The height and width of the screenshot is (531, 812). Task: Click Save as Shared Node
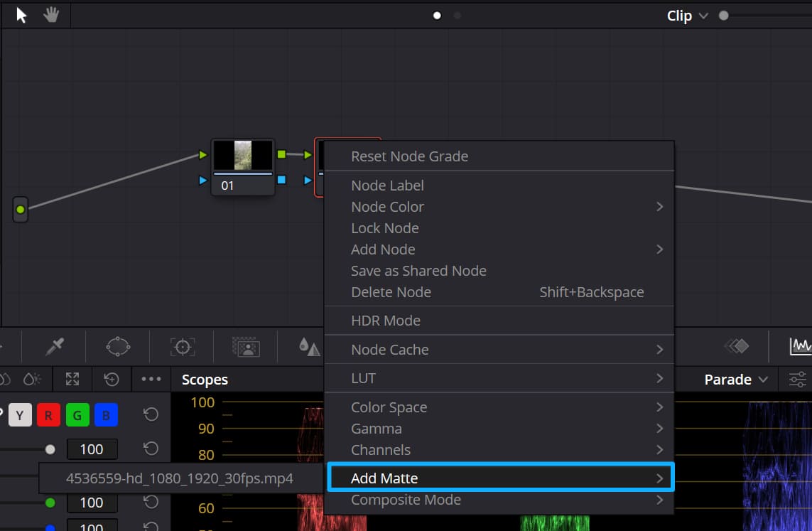418,270
